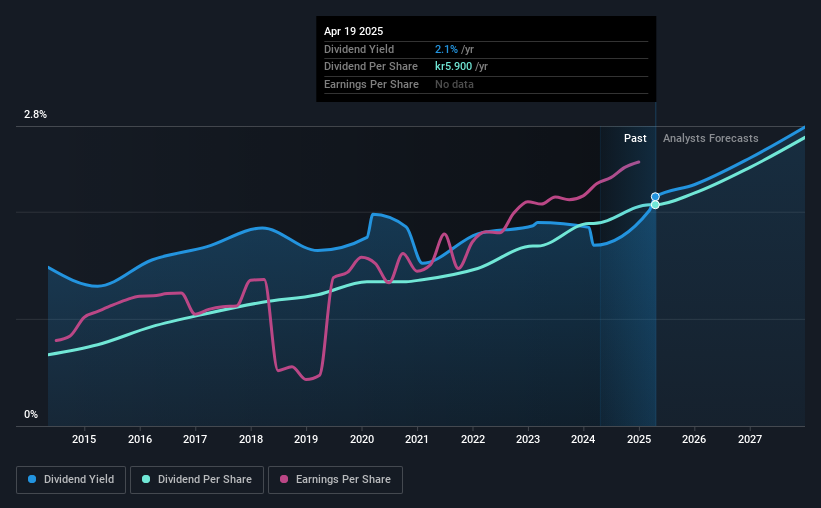The width and height of the screenshot is (821, 508).
Task: Click the 2020 label on the x-axis
Action: point(362,439)
